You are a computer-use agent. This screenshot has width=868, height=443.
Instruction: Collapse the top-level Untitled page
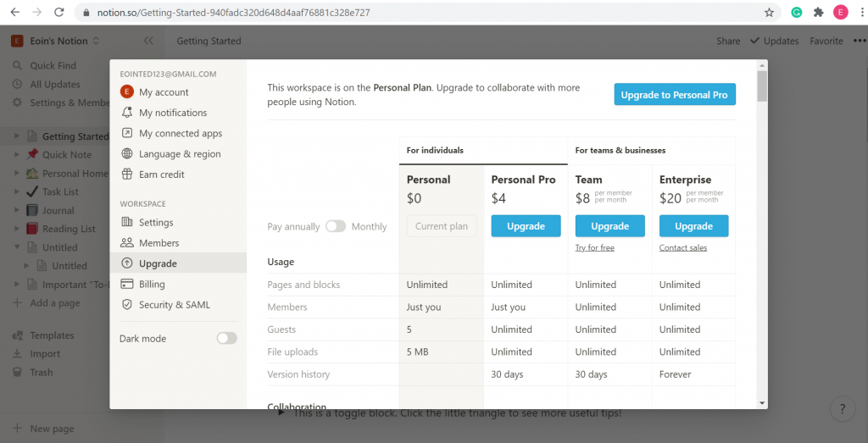point(17,247)
